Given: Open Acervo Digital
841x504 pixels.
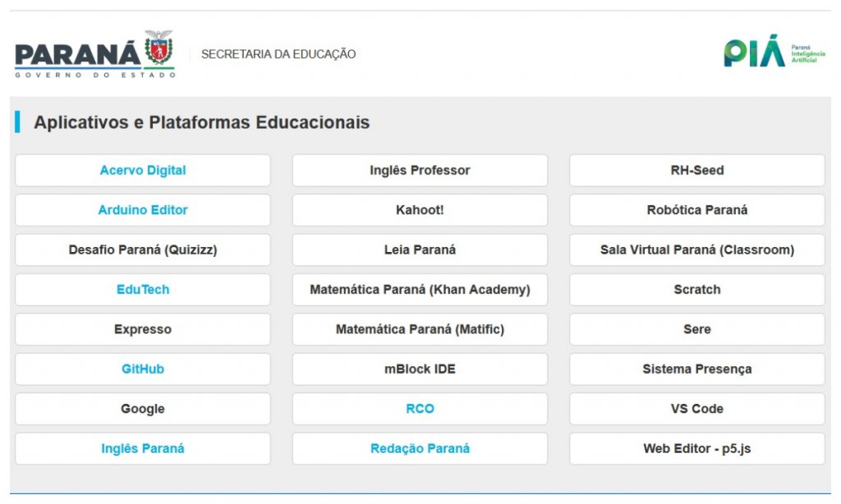Looking at the screenshot, I should tap(143, 171).
